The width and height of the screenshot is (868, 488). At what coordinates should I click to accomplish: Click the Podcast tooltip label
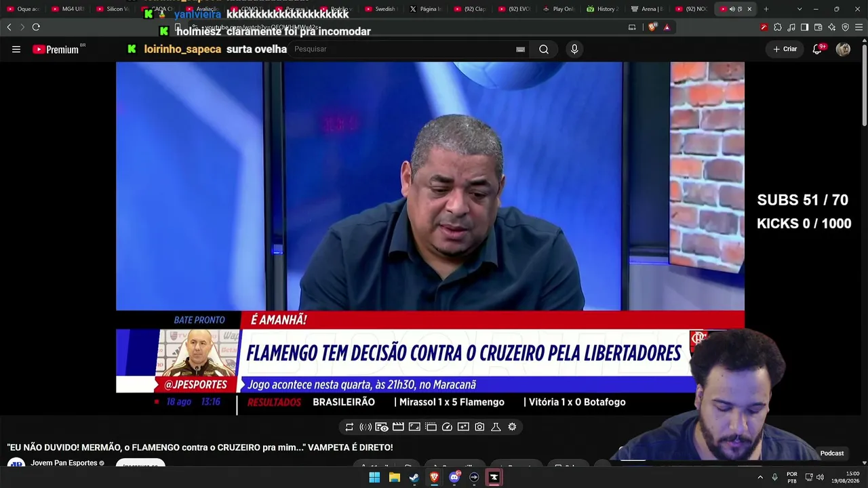coord(832,453)
